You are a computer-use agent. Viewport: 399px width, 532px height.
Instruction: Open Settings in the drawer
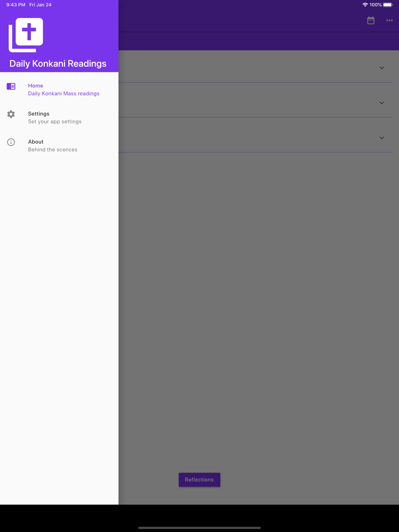pyautogui.click(x=59, y=118)
